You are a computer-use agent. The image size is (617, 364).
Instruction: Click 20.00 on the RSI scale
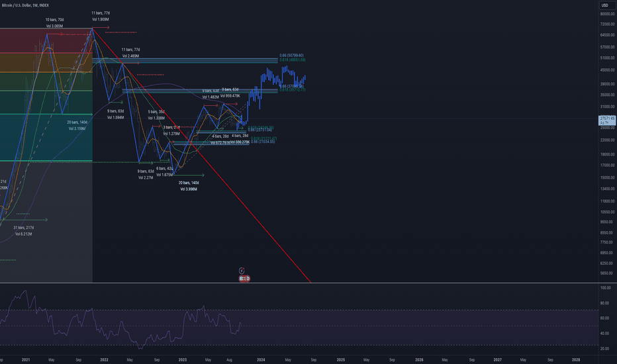coord(605,349)
